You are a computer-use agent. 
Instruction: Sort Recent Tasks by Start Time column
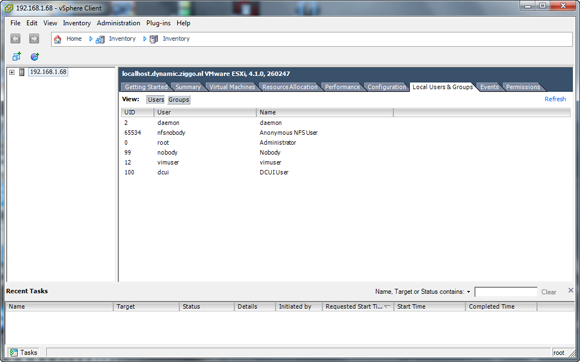pos(429,307)
